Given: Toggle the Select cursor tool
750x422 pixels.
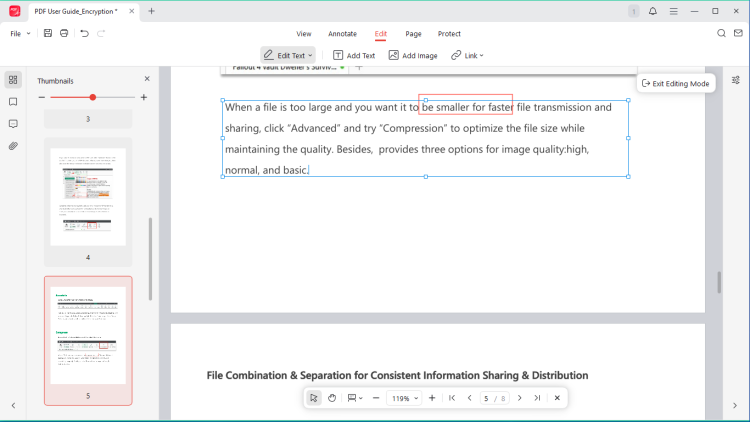Looking at the screenshot, I should [x=314, y=398].
